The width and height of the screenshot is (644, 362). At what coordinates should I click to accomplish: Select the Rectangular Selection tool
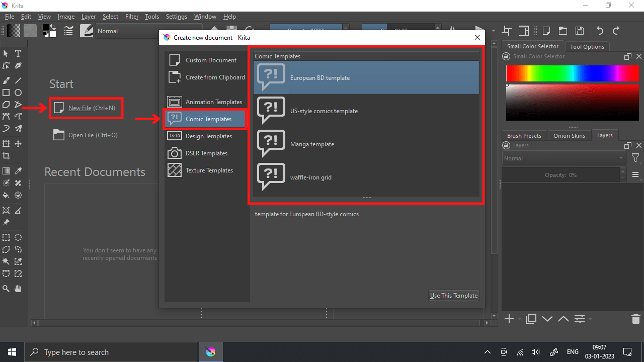6,237
